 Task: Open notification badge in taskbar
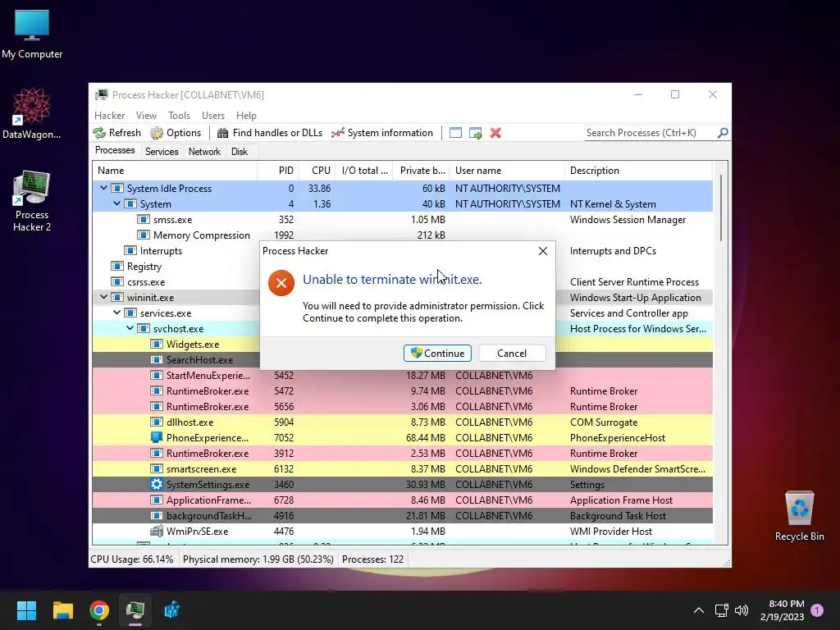817,610
